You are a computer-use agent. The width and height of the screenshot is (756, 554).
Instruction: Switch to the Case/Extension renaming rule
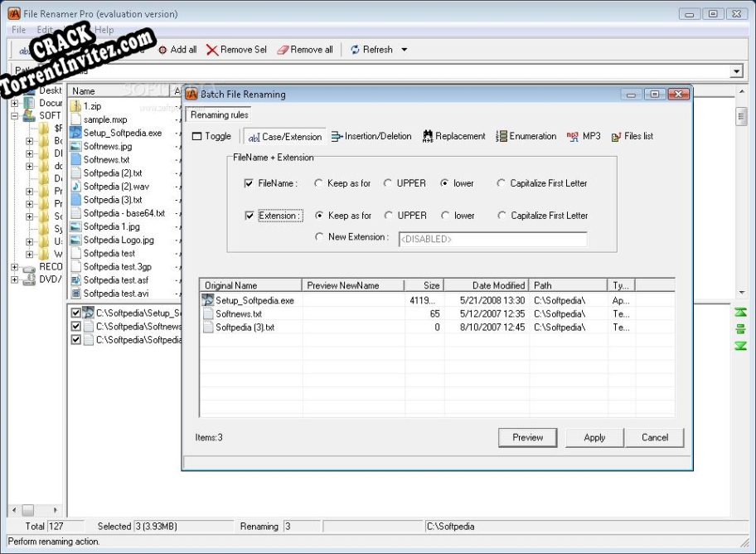[x=285, y=136]
